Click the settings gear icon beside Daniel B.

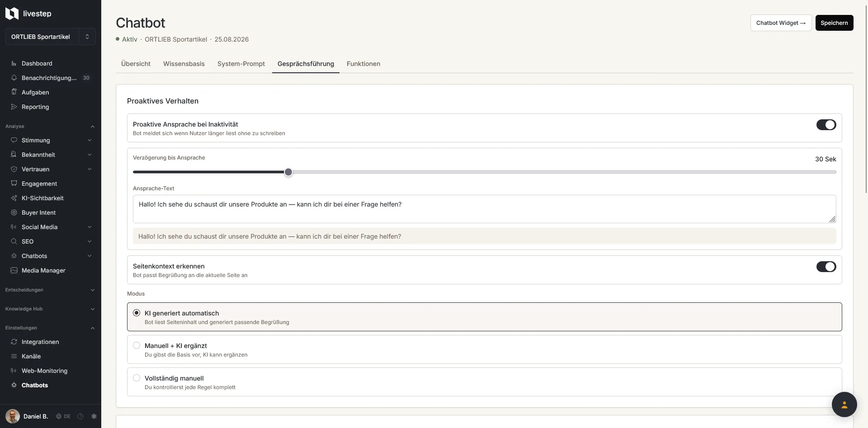(94, 416)
